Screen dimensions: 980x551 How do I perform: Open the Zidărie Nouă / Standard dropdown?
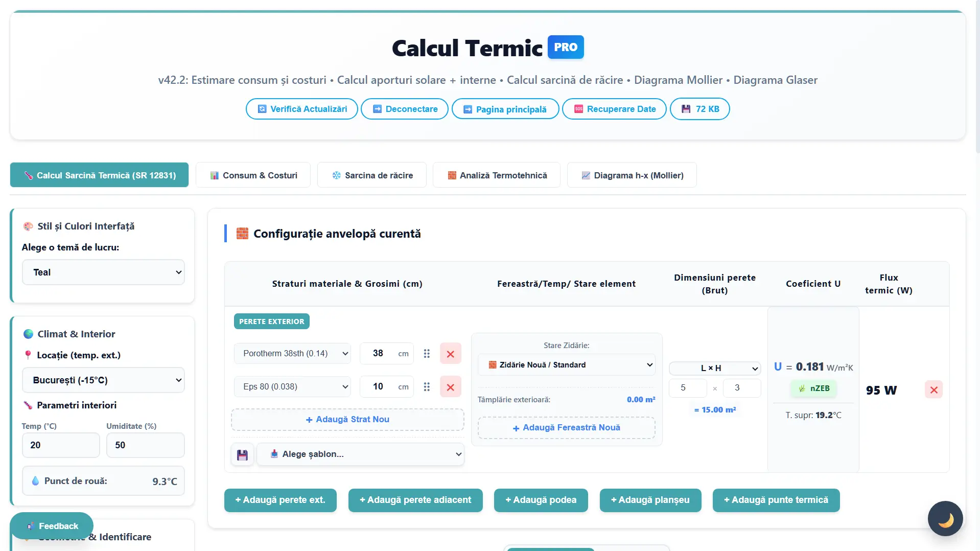(566, 365)
